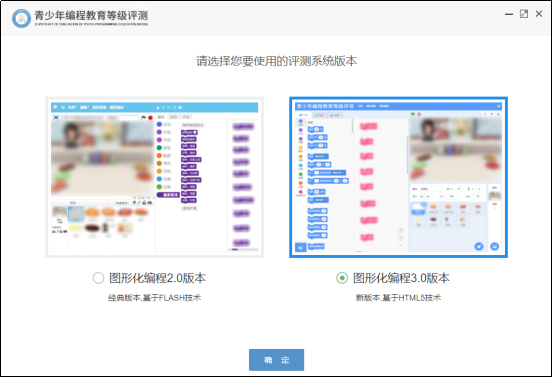Click the 图形化编程2.0版本 label text
The height and width of the screenshot is (378, 553).
[157, 278]
